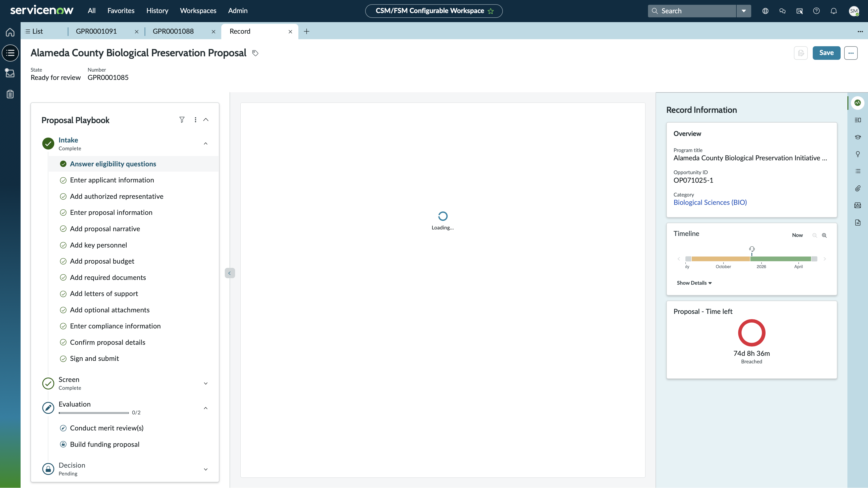
Task: Close the GPR0001088 tab
Action: (x=213, y=32)
